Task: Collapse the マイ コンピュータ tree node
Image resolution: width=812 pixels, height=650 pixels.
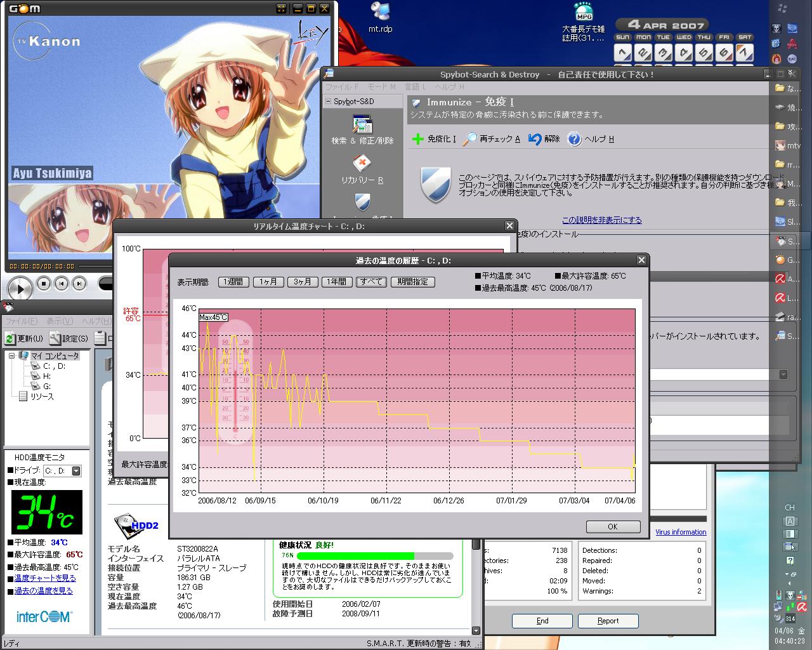Action: pos(11,356)
